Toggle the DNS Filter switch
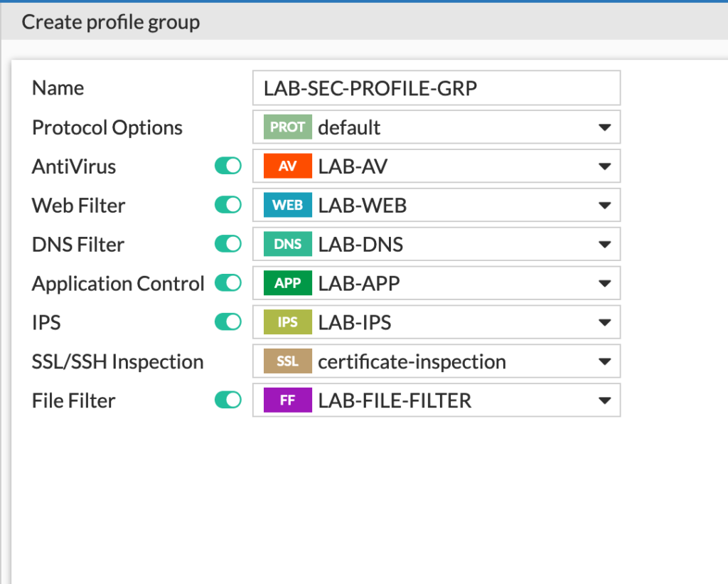 (228, 244)
